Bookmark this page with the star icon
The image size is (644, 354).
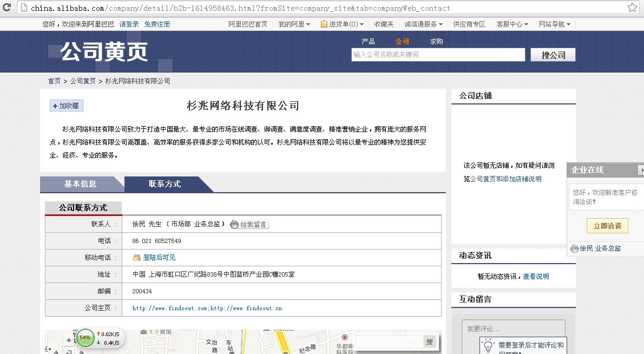632,8
